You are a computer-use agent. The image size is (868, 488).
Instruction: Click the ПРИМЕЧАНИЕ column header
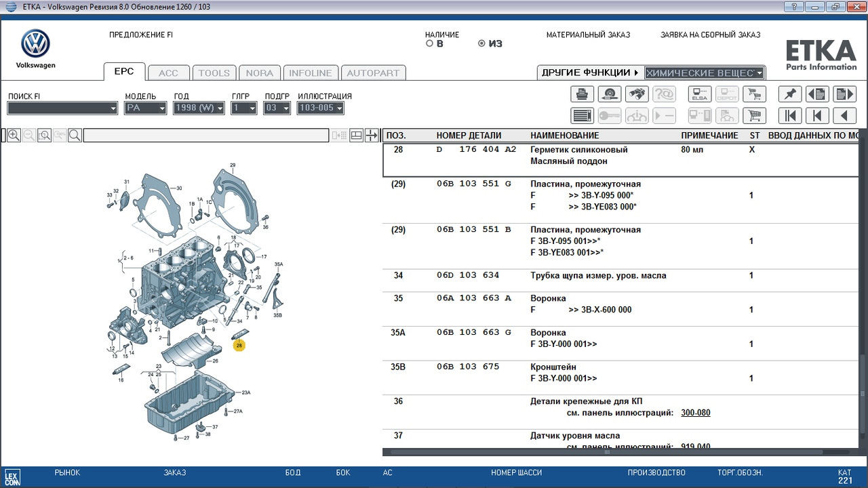click(709, 136)
